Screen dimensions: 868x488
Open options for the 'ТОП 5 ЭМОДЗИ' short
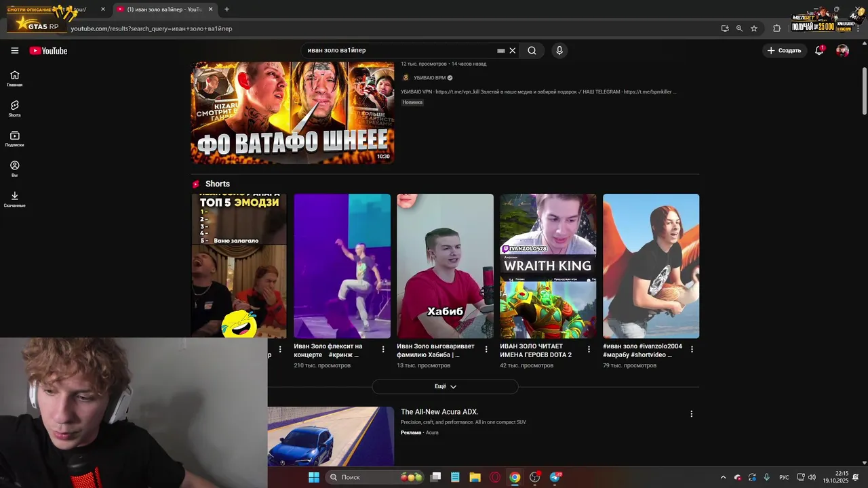pyautogui.click(x=280, y=349)
